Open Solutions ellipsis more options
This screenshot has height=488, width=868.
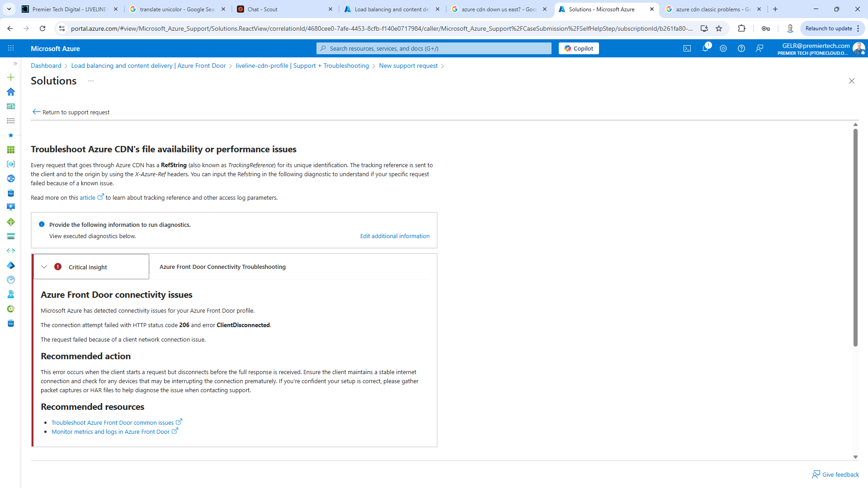[91, 81]
